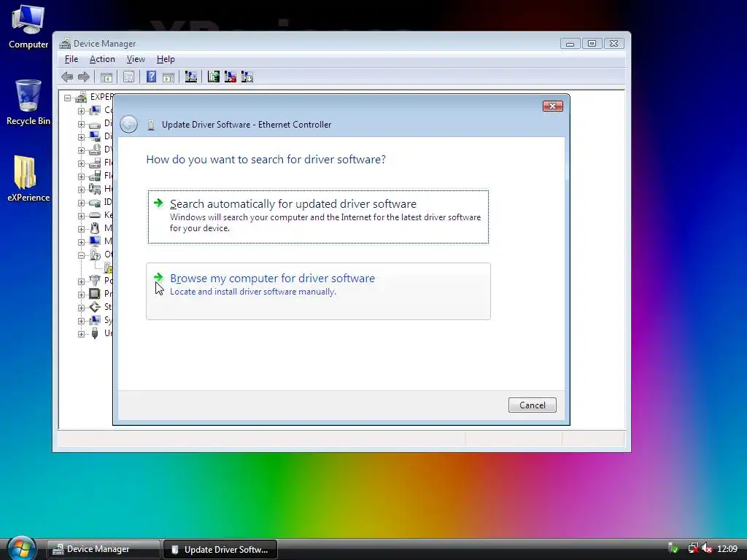Click the green arrow beside Search automatically

coord(158,203)
